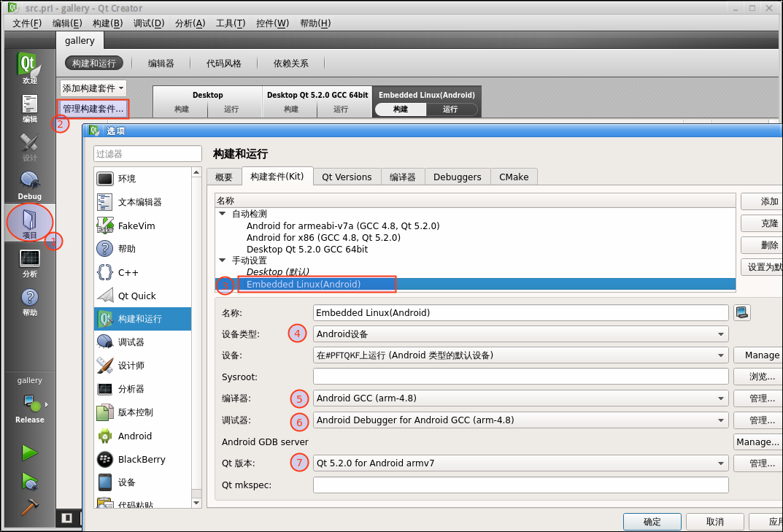
Task: Toggle sidebar button in the bottom bar
Action: (67, 518)
